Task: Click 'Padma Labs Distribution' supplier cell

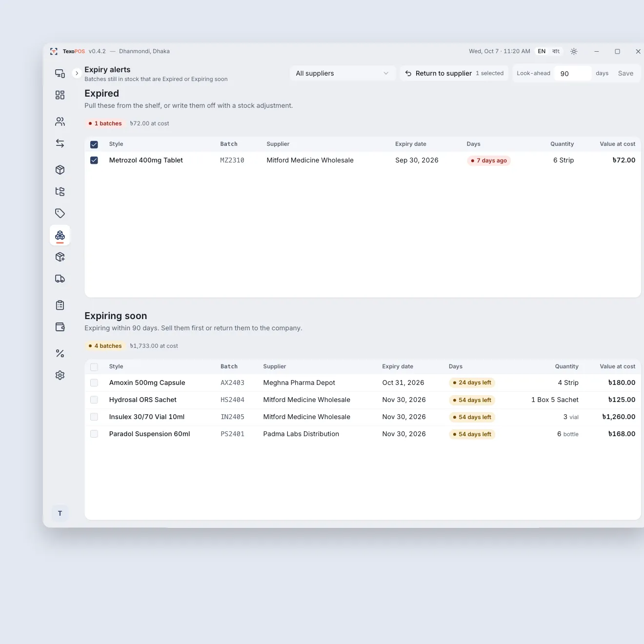Action: pos(301,434)
